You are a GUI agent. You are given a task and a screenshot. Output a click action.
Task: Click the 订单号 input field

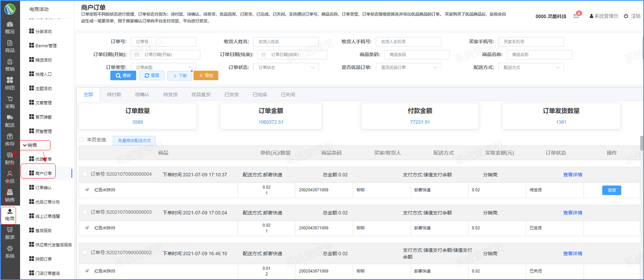[163, 41]
